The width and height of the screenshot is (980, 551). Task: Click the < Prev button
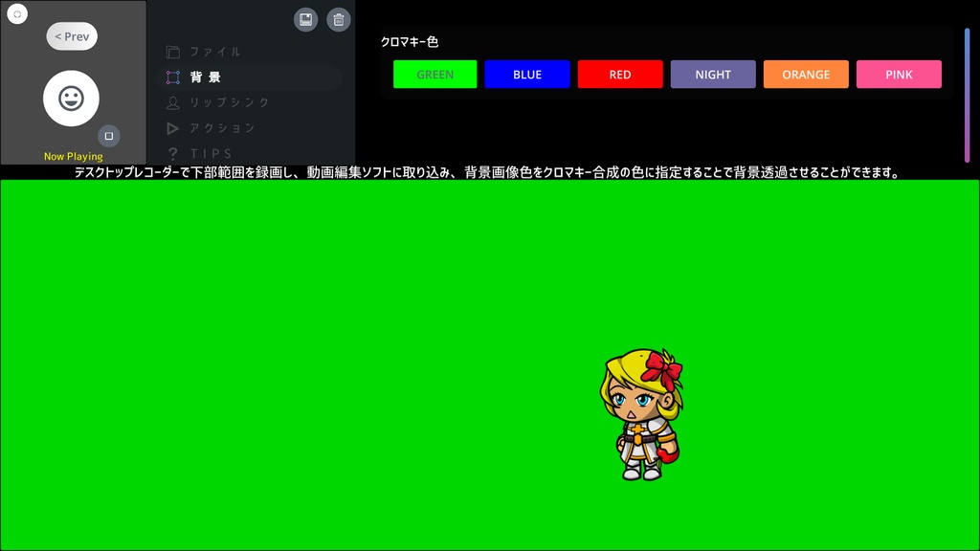[72, 35]
